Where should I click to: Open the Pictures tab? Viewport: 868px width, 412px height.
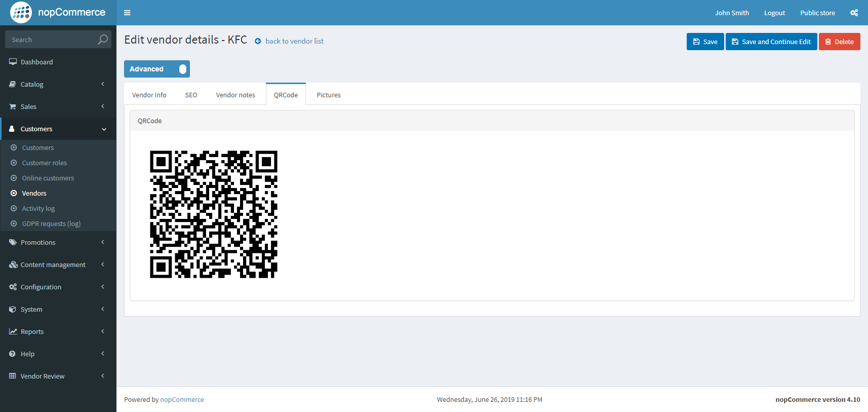click(x=329, y=95)
